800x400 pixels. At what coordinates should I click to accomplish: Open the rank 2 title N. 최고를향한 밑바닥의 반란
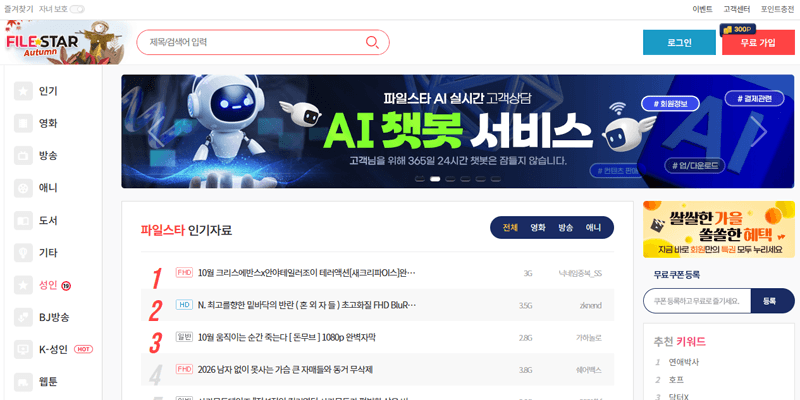point(307,305)
